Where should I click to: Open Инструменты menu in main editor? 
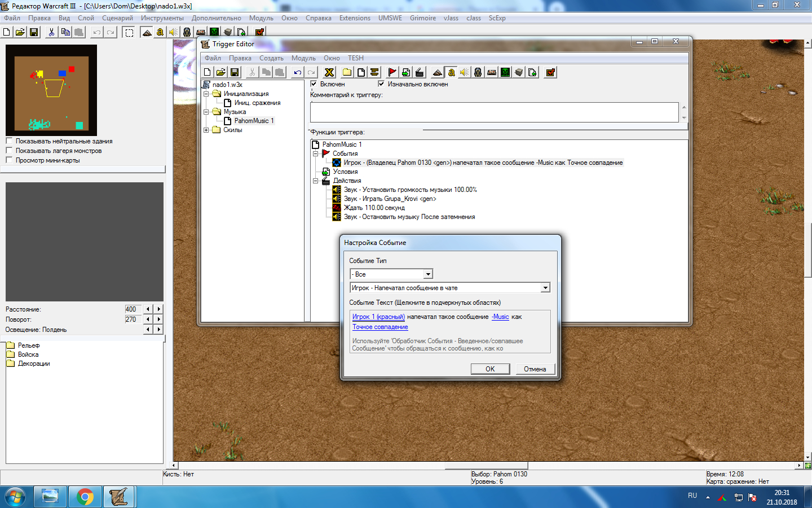162,18
